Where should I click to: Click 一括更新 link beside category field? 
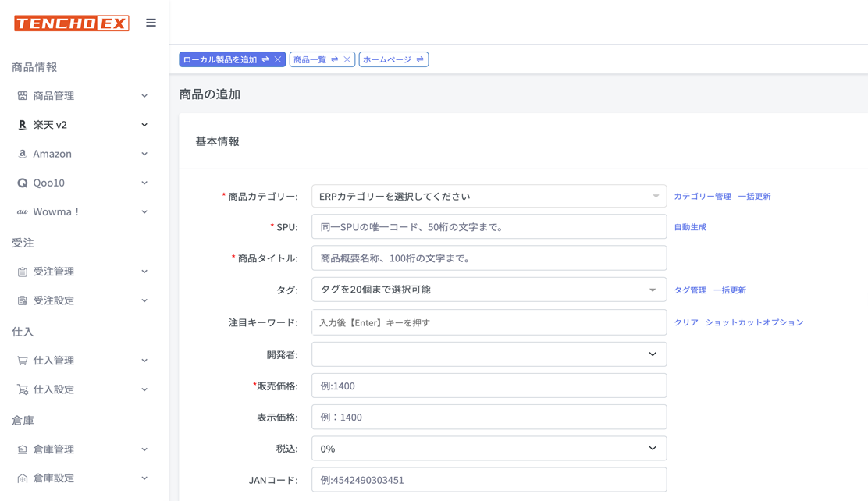coord(755,197)
